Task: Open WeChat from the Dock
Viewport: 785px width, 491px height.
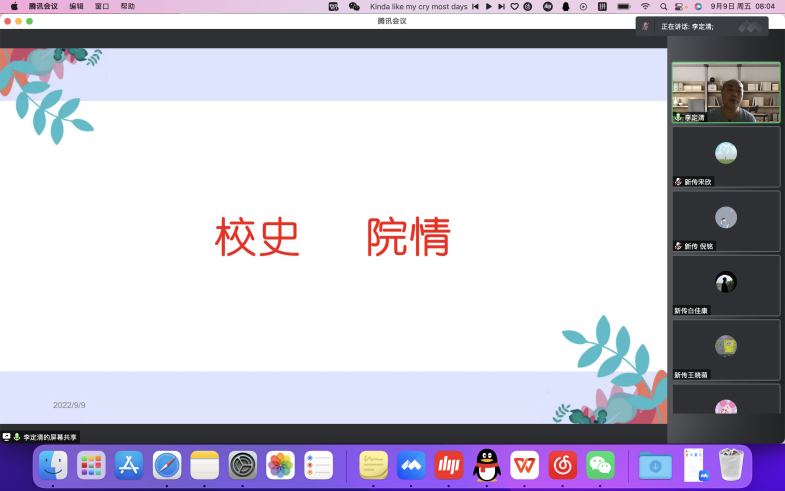Action: [600, 465]
